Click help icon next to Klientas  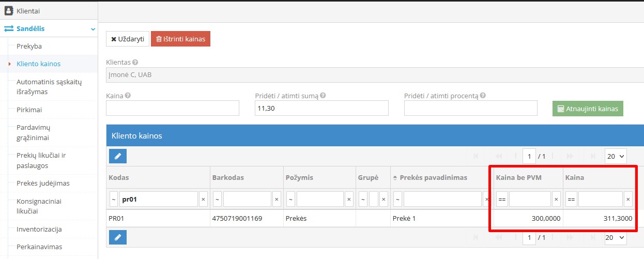[x=135, y=63]
